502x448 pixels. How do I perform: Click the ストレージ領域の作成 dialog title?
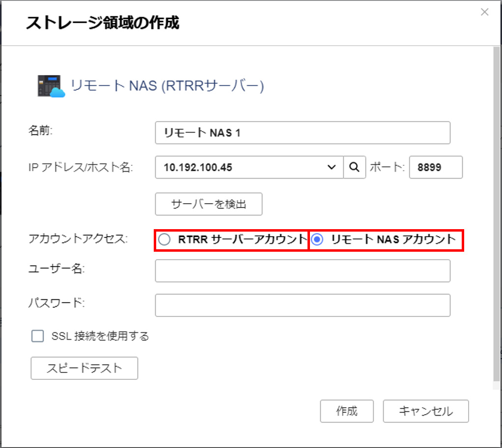pos(102,23)
